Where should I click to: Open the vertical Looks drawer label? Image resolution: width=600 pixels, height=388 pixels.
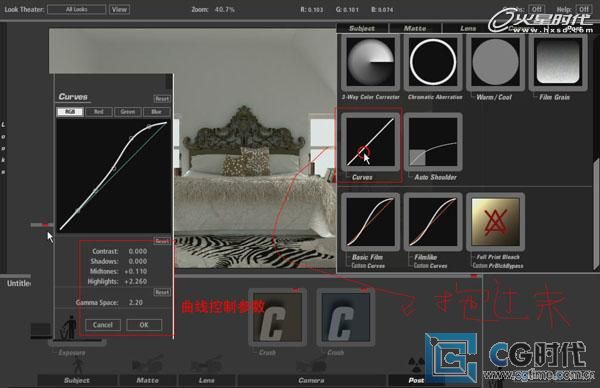click(3, 148)
